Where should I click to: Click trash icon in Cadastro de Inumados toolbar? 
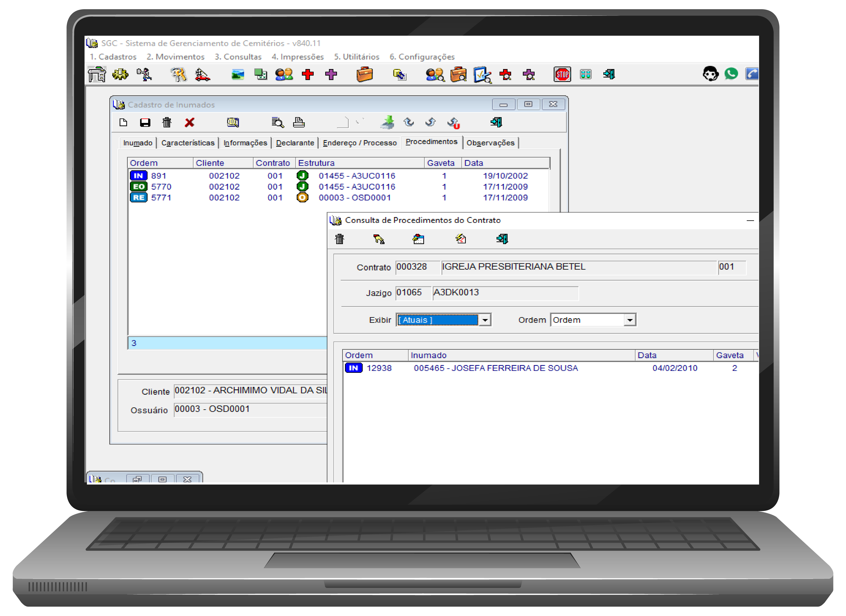167,122
